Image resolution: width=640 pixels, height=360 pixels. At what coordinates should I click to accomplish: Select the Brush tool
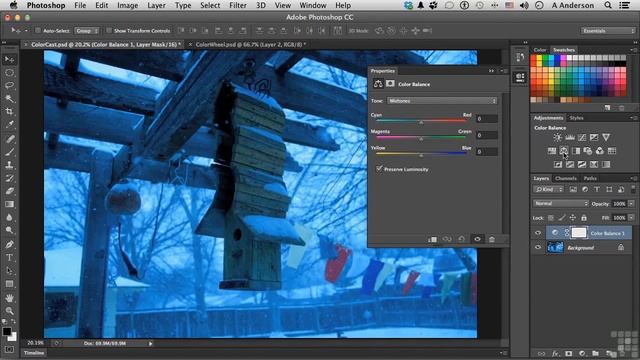pyautogui.click(x=9, y=152)
